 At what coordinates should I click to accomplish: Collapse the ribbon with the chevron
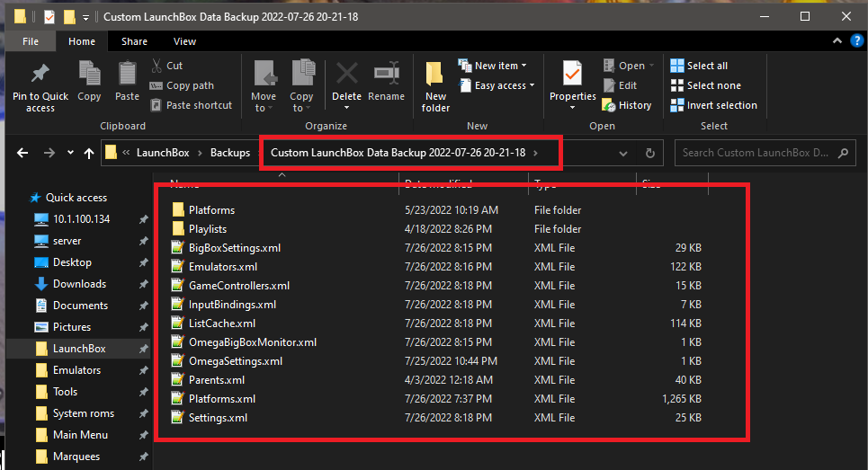pyautogui.click(x=837, y=41)
